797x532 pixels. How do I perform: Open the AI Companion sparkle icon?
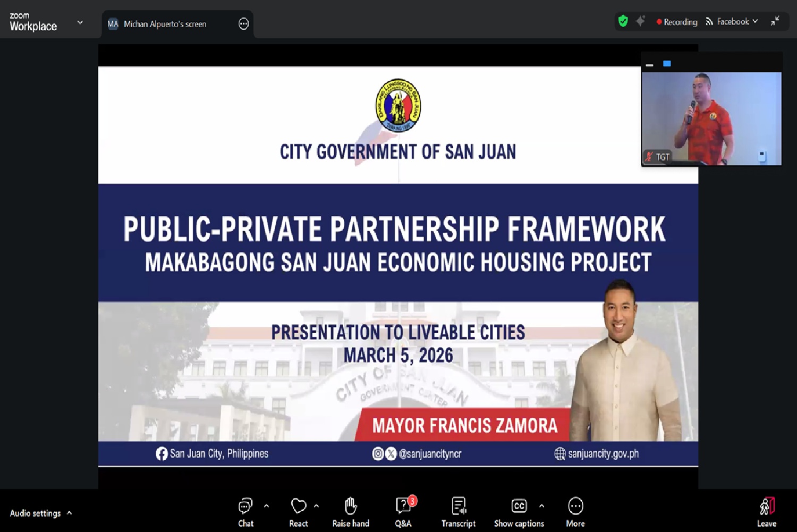(640, 21)
